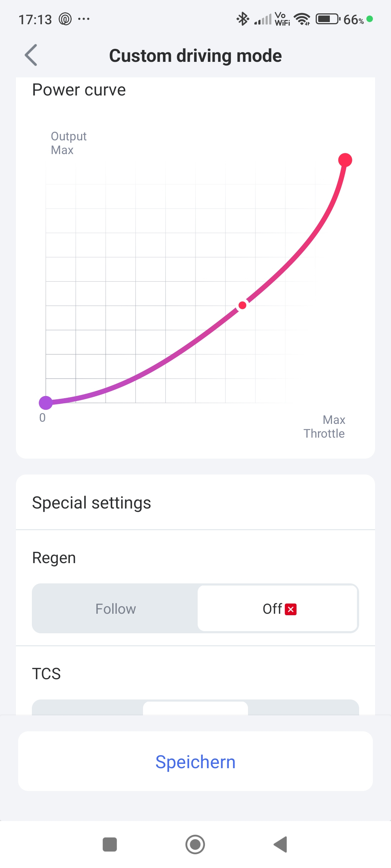The width and height of the screenshot is (391, 868).
Task: Tap the three-dots icon in status bar
Action: click(x=84, y=19)
